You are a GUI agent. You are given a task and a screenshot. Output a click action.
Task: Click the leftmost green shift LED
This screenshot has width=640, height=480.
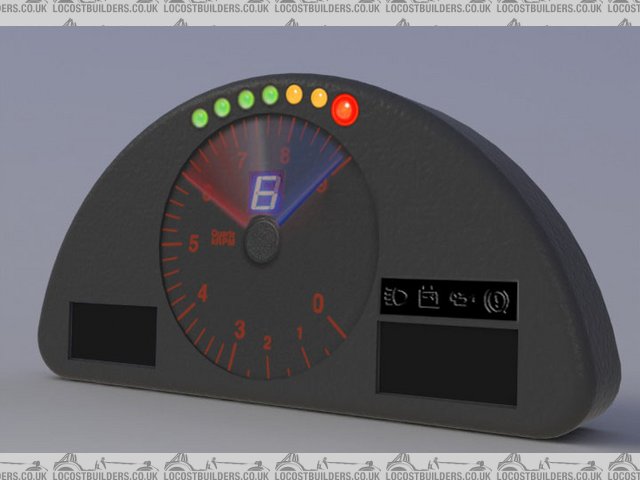pos(199,117)
